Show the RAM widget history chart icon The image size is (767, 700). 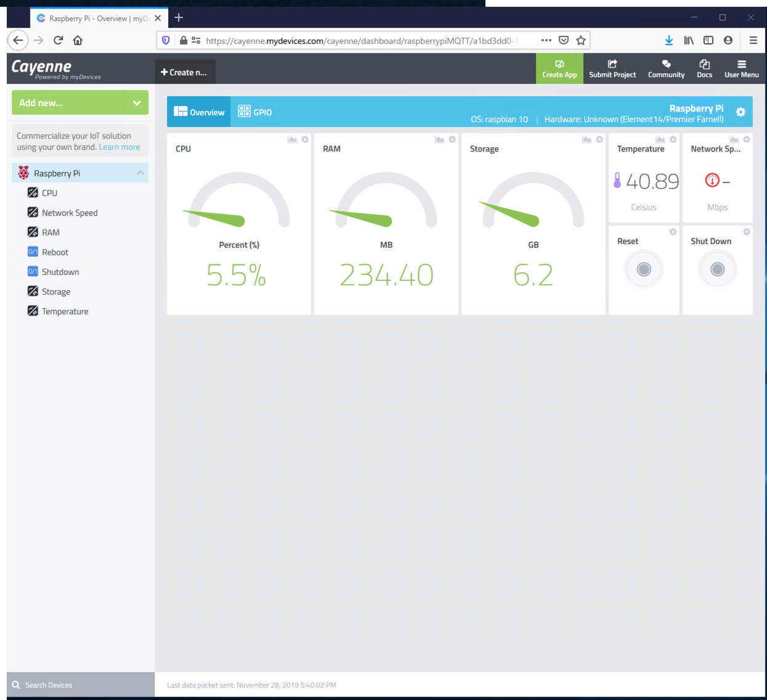pos(439,139)
